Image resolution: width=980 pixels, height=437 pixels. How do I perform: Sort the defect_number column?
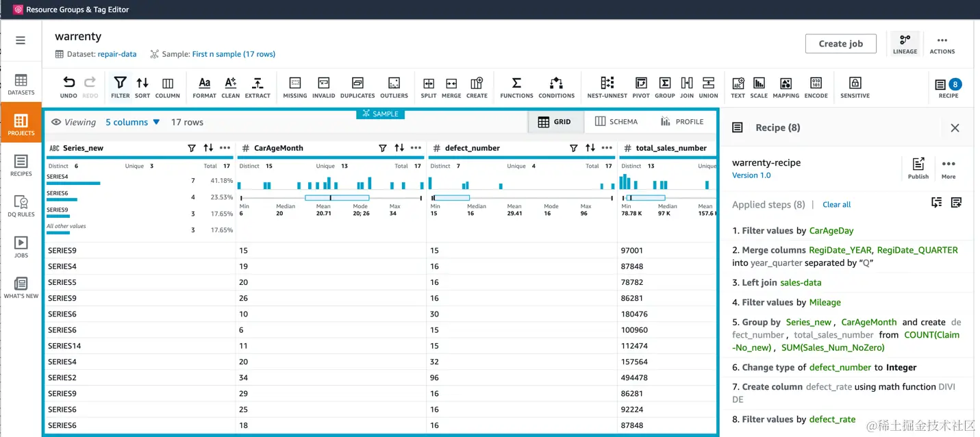point(590,148)
